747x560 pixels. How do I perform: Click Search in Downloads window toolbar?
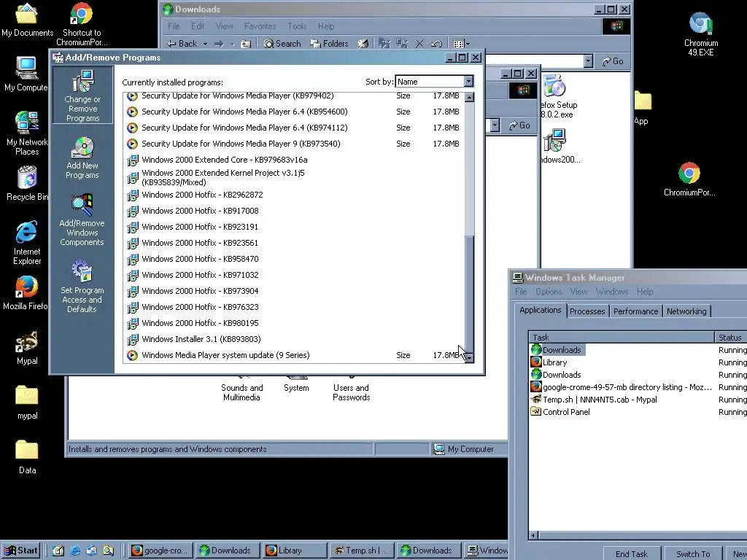point(282,43)
